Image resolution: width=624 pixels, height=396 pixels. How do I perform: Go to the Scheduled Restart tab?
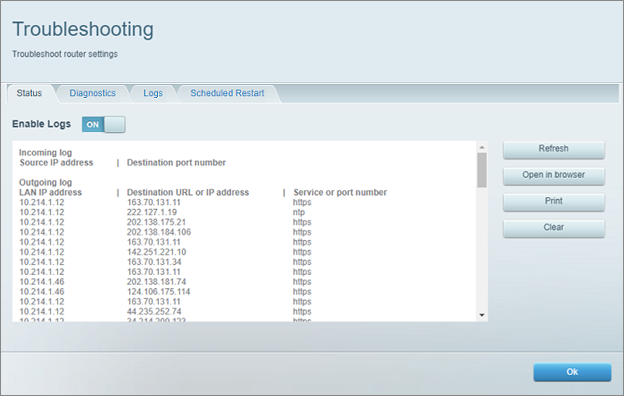(227, 93)
